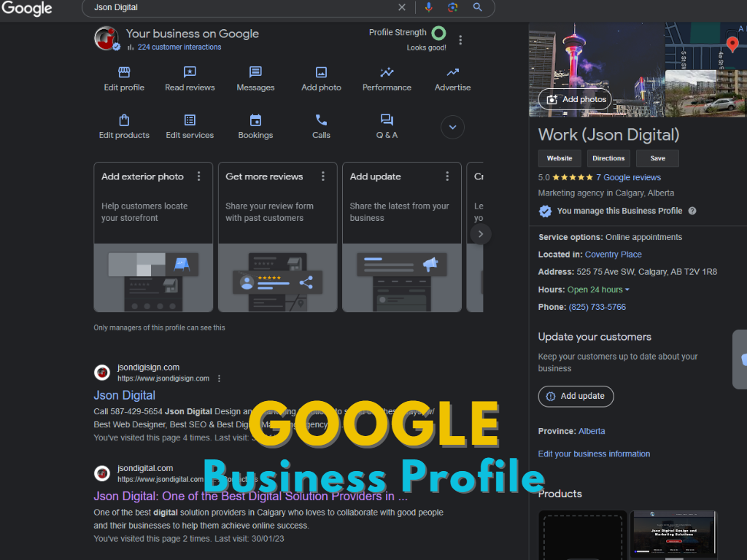The image size is (747, 560).
Task: Open the Edit products icon
Action: [124, 120]
